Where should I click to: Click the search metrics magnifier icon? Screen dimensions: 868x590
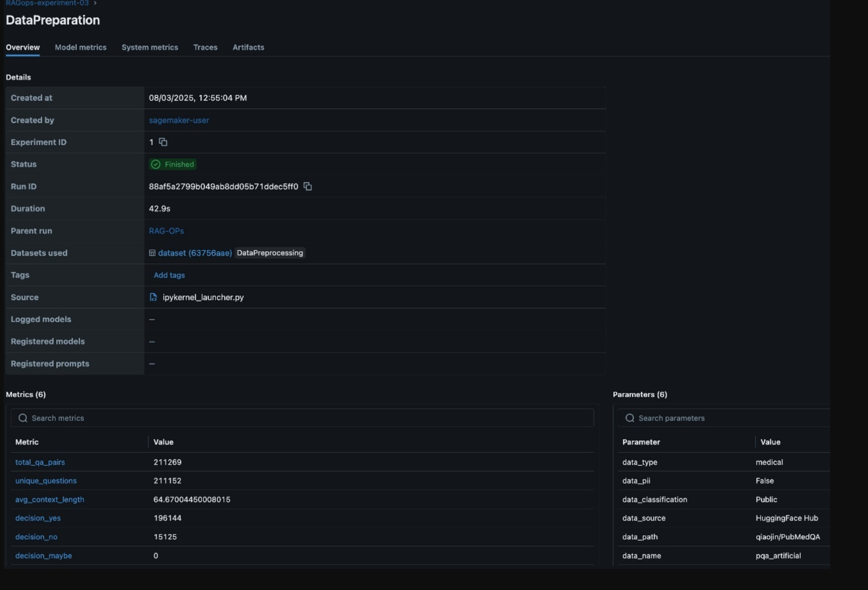click(23, 418)
